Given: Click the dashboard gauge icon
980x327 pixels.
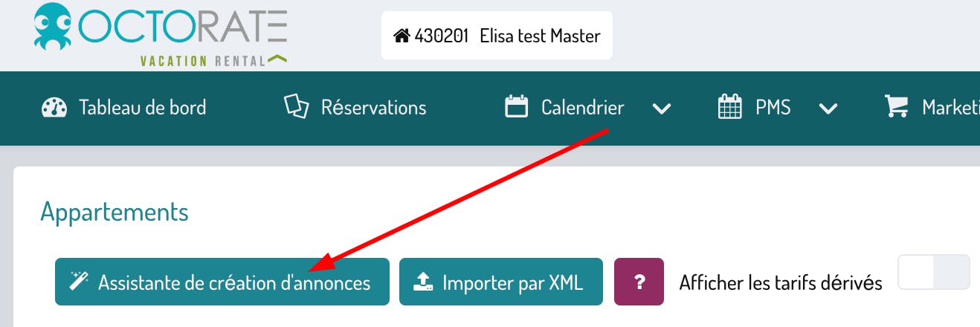Looking at the screenshot, I should click(54, 108).
